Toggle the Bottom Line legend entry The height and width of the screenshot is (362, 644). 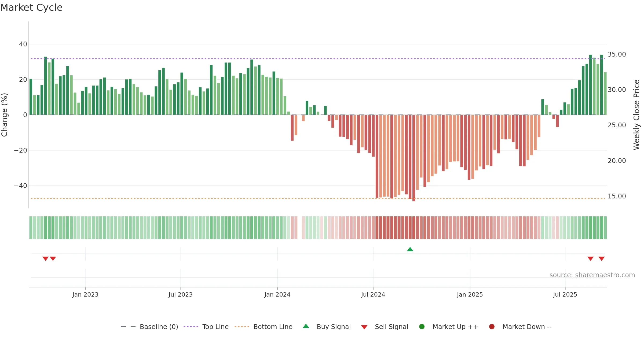click(264, 327)
